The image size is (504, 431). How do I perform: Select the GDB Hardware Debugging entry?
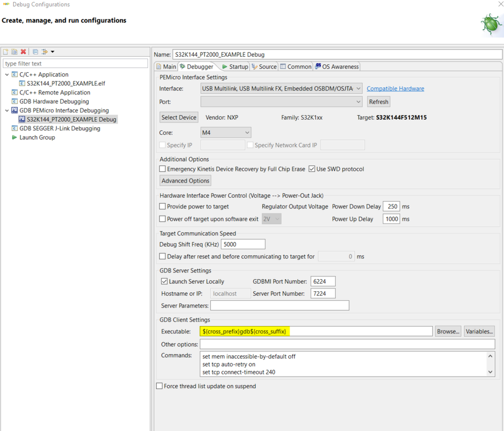click(54, 101)
